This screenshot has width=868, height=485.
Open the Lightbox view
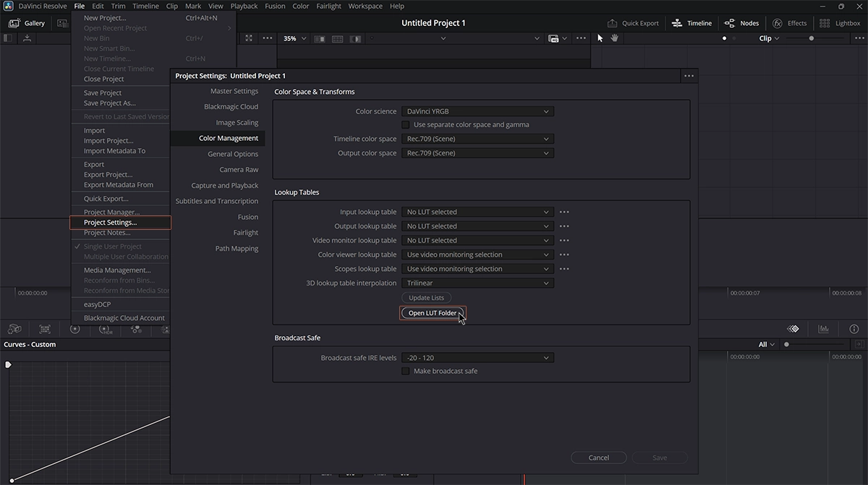coord(840,23)
